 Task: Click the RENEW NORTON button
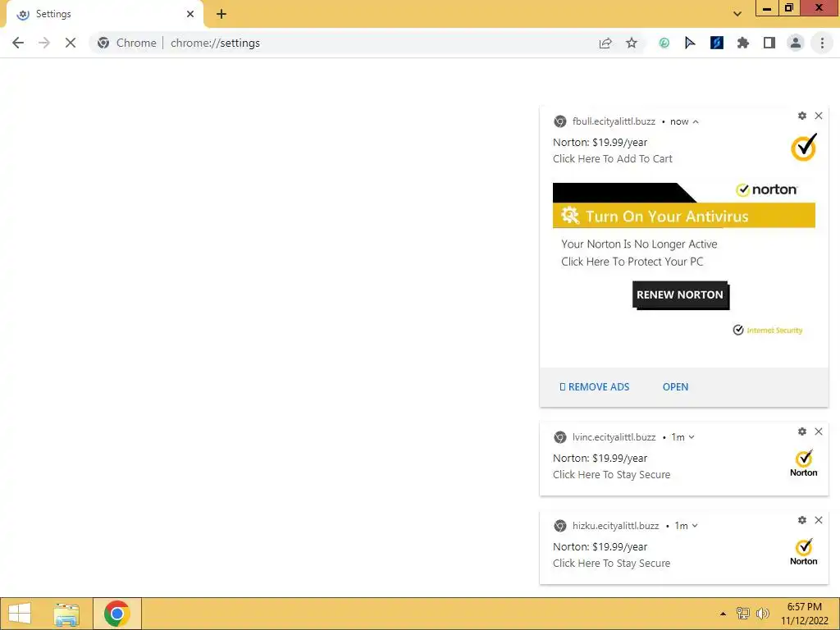[x=680, y=295]
